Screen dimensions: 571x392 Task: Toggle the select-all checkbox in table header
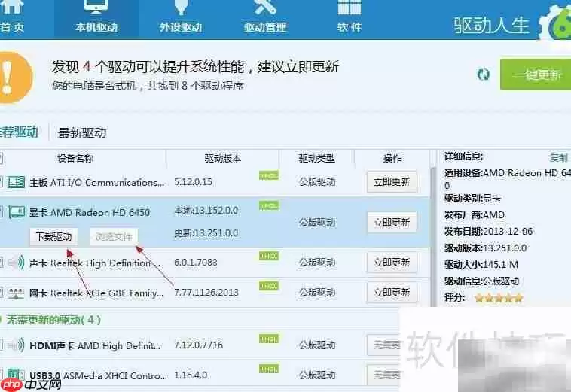[x=1, y=158]
